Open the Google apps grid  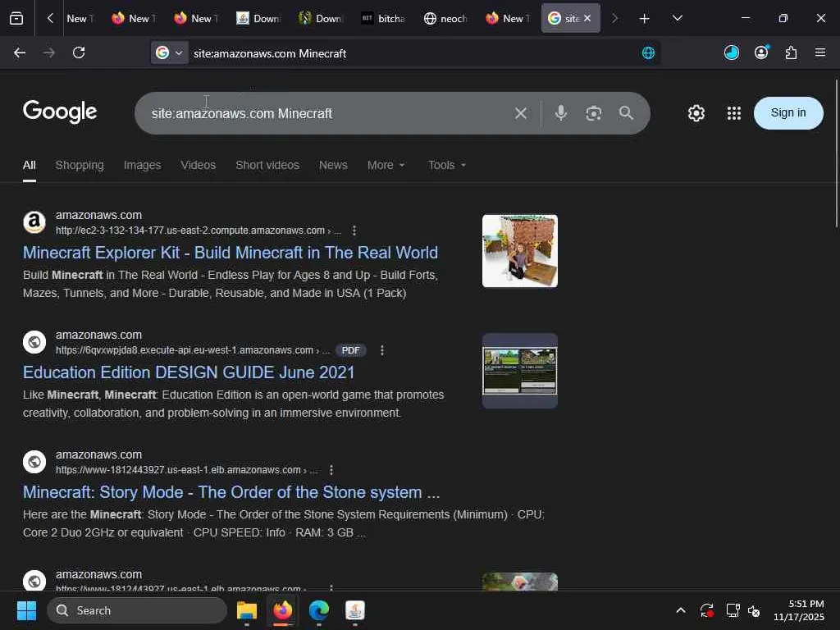(734, 113)
